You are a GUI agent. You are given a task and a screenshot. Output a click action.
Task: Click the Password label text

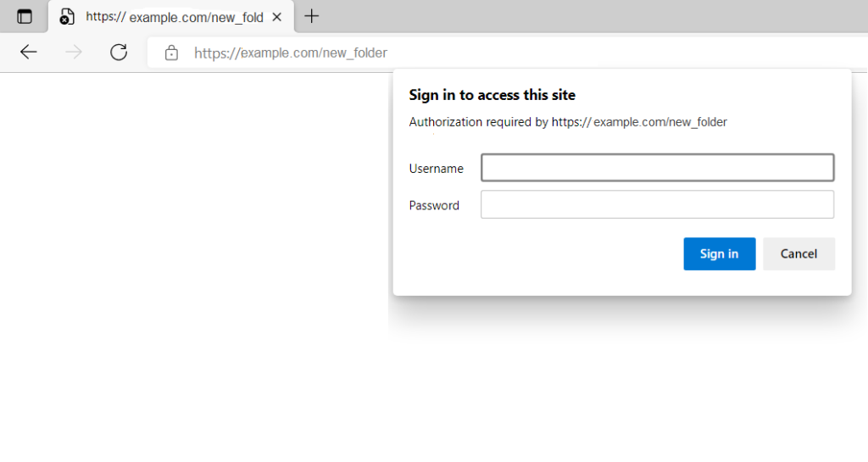pos(434,206)
